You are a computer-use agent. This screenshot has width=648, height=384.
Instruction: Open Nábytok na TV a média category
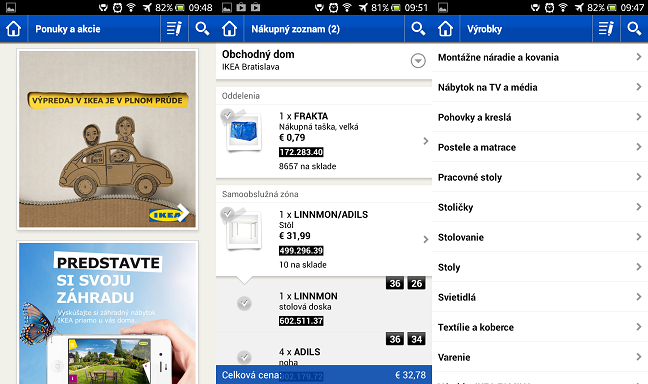(x=540, y=87)
